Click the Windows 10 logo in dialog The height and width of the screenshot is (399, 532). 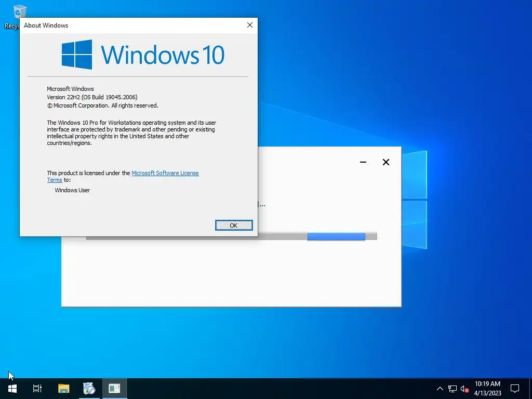point(143,54)
